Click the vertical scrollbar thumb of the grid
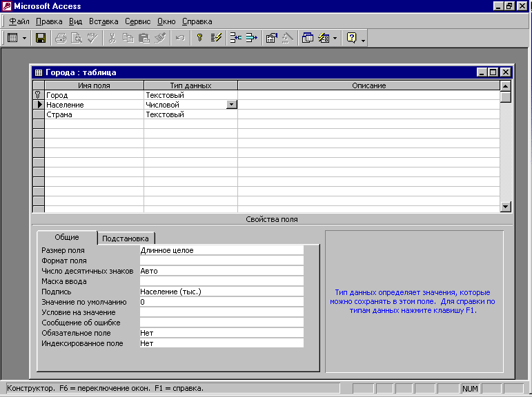Screen dimensions: 532x397 (506, 97)
